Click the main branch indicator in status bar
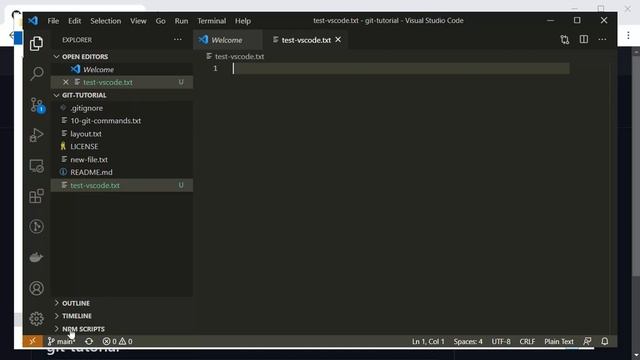 point(61,341)
